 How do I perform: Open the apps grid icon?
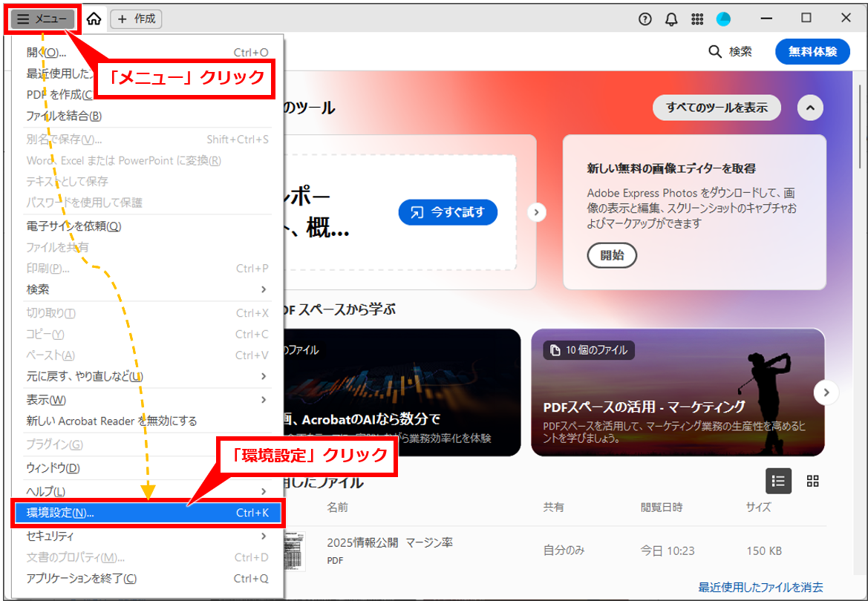[697, 19]
